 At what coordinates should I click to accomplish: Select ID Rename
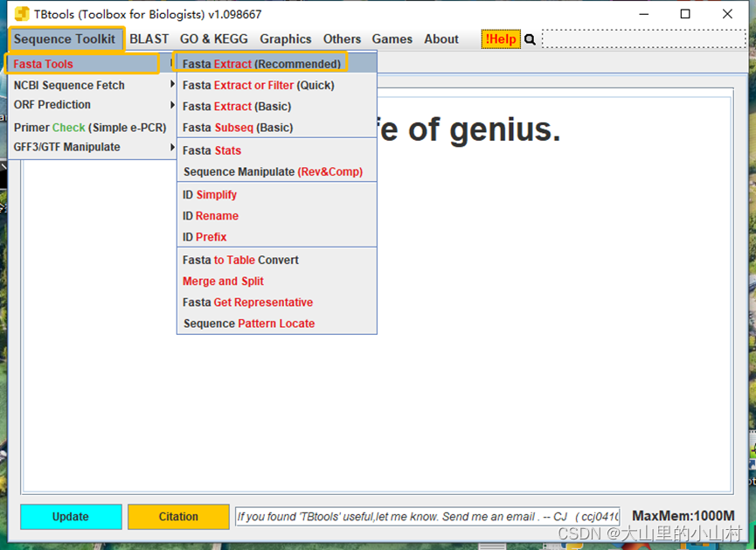277,216
